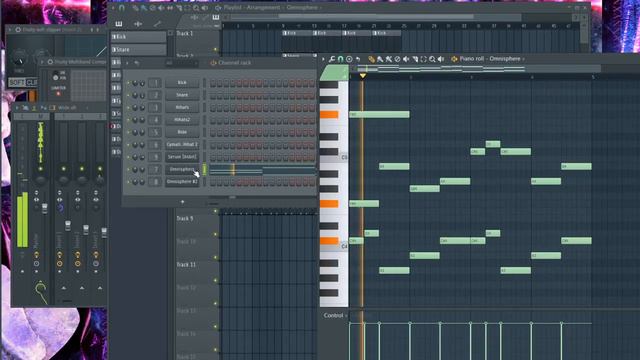This screenshot has width=640, height=360.
Task: Toggle the Piano roll snap magnet icon
Action: 340,59
